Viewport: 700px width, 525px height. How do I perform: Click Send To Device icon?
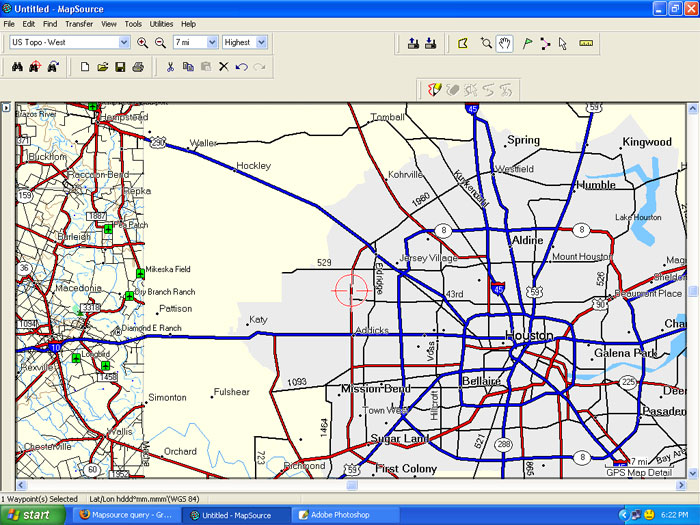pyautogui.click(x=413, y=43)
